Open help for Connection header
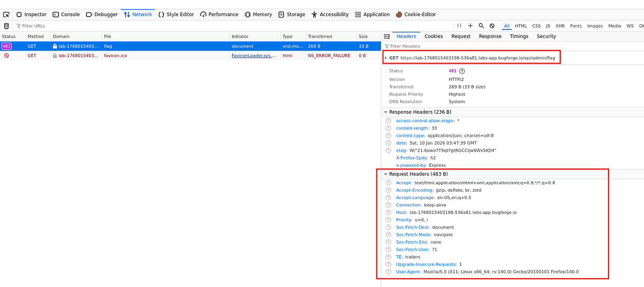Image resolution: width=644 pixels, height=287 pixels. (388, 205)
